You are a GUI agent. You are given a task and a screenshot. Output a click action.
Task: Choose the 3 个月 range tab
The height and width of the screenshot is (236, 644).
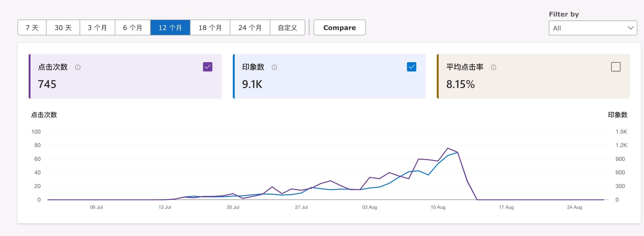point(97,28)
